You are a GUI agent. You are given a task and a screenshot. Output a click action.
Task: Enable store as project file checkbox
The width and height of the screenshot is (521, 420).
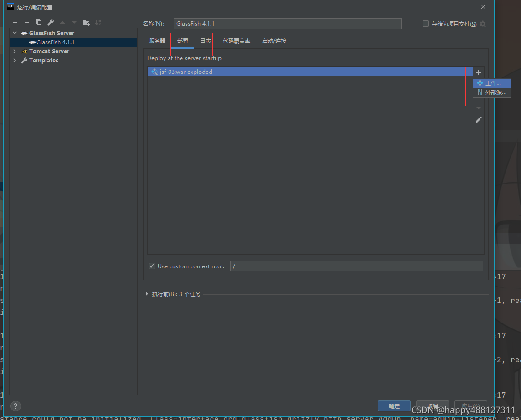point(426,24)
